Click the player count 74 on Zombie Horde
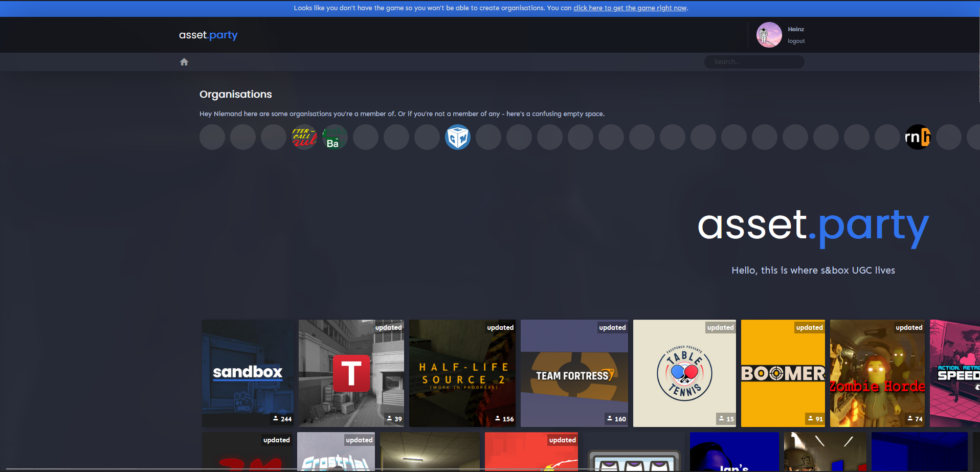Screen dimensions: 980x472 coord(915,419)
